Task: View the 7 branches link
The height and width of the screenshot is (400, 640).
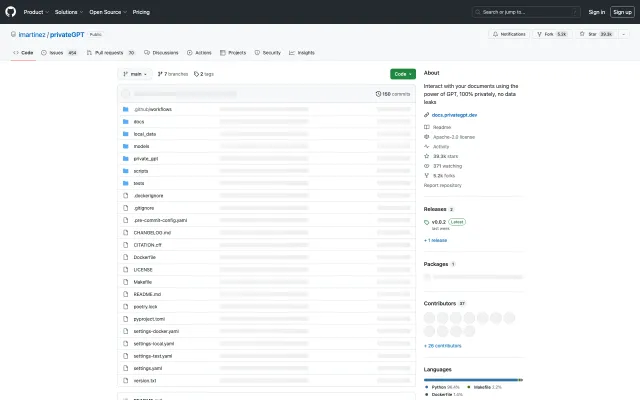Action: (x=172, y=73)
